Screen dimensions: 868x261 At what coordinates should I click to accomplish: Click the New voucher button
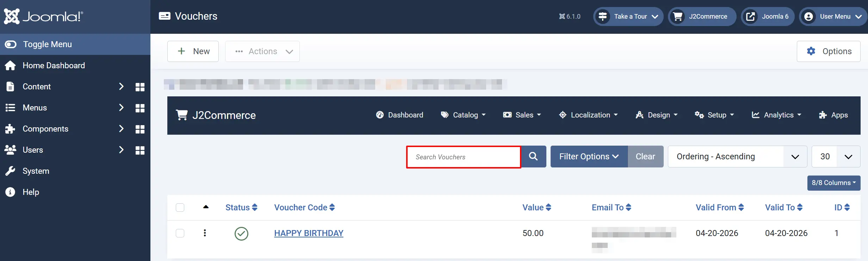click(193, 51)
